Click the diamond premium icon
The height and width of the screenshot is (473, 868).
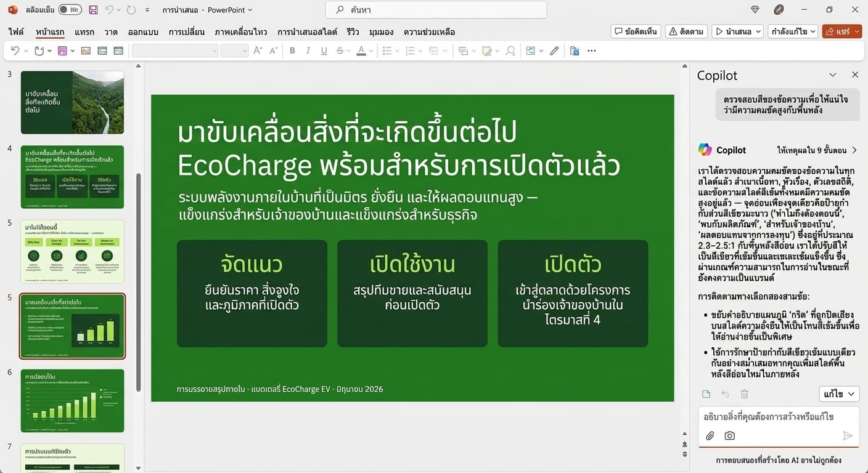click(756, 10)
